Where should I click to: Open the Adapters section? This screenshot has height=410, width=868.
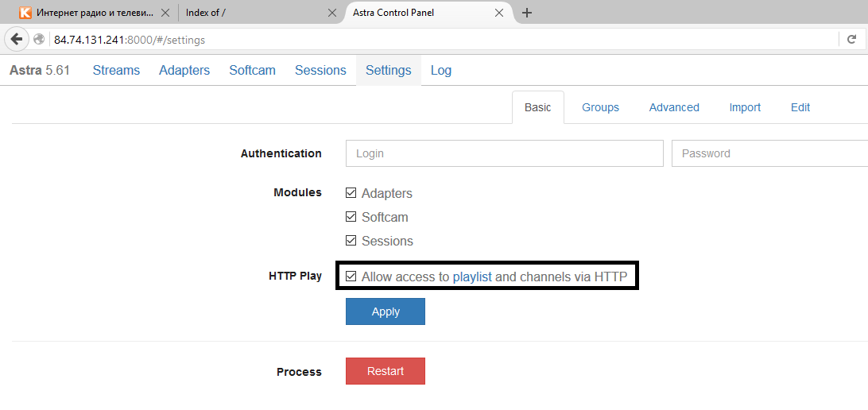(x=184, y=70)
